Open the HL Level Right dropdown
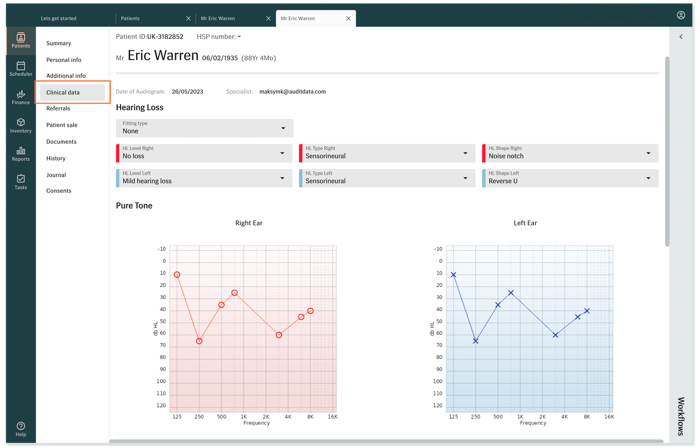Screen dimensions: 700x448 (204, 153)
